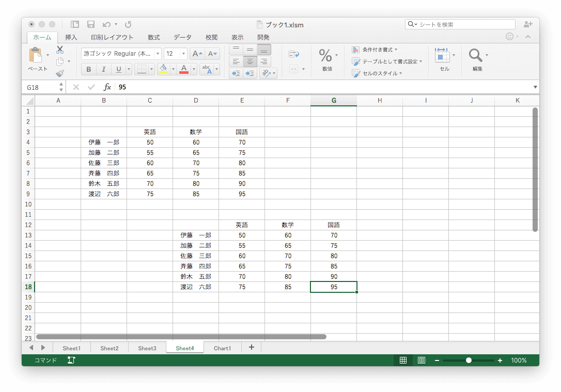This screenshot has height=392, width=561.
Task: Click the Cells insert icon
Action: pyautogui.click(x=442, y=55)
